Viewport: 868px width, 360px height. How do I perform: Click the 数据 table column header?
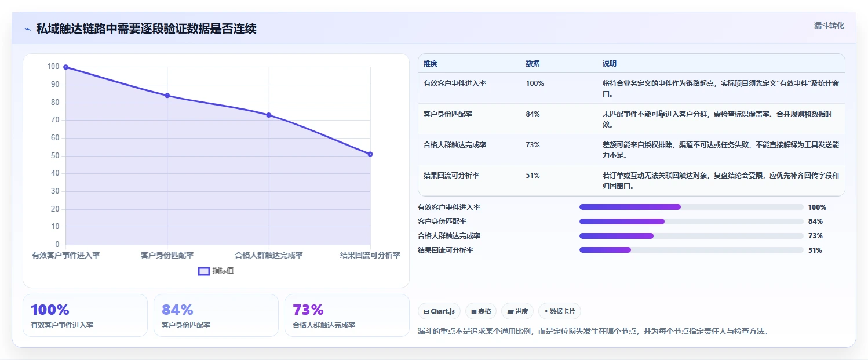tap(533, 63)
